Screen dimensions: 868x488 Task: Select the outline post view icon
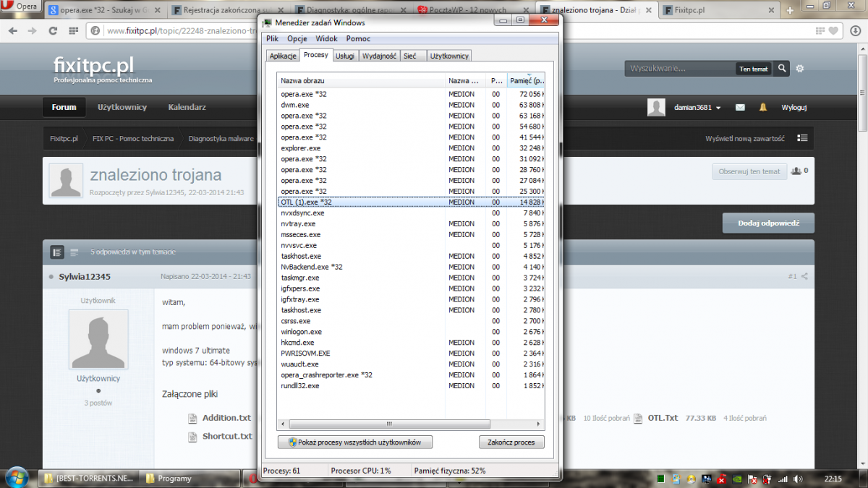[x=74, y=252]
